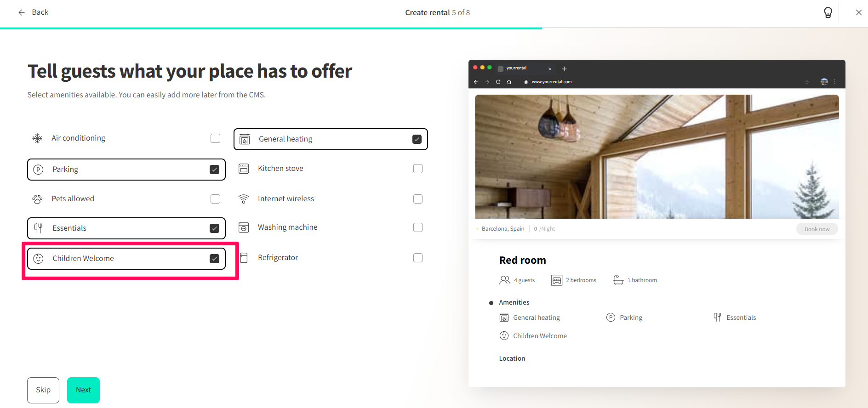
Task: Check the Internet wireless checkbox
Action: [418, 199]
